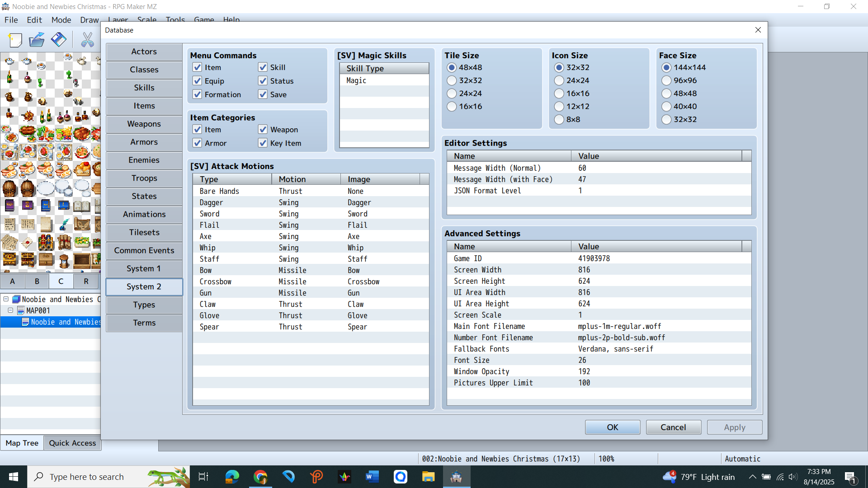Toggle the Status menu command checkbox
868x488 pixels.
click(x=263, y=81)
